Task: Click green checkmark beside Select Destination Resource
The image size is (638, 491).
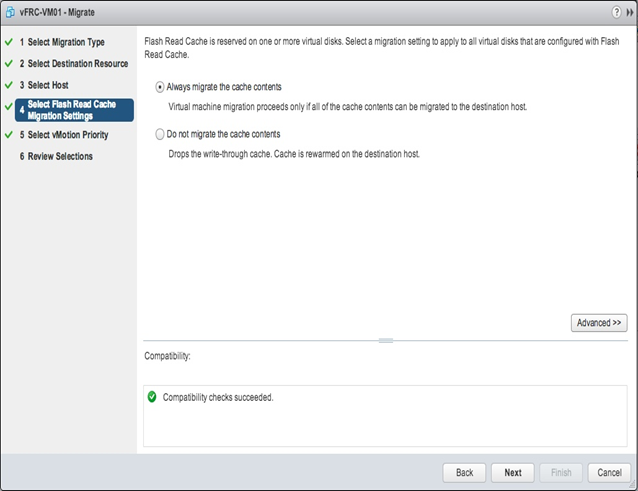Action: [x=9, y=63]
